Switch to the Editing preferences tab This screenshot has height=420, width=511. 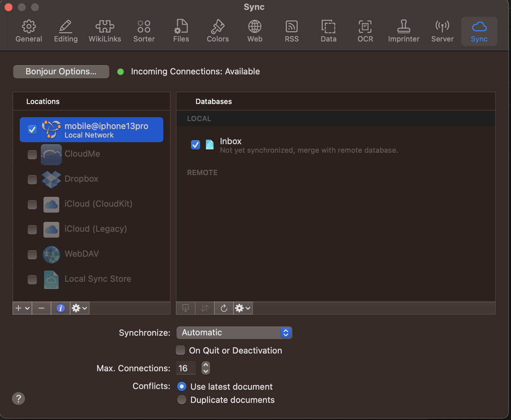[66, 31]
